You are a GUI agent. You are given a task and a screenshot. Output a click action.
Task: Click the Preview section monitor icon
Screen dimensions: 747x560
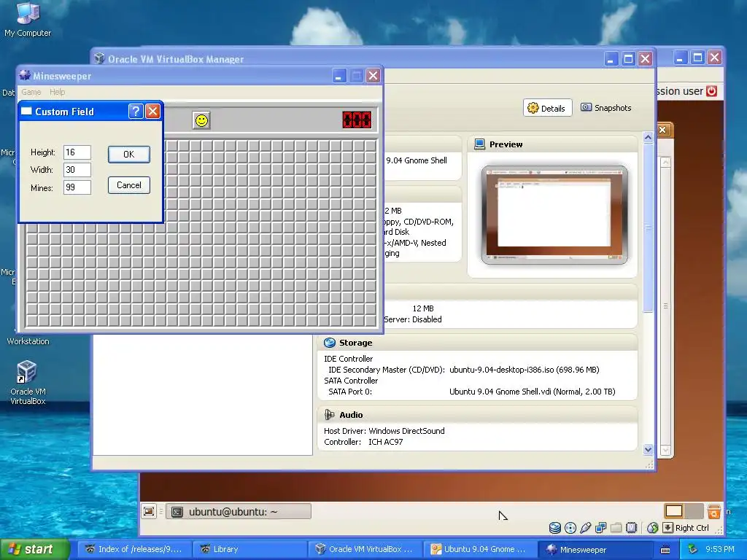[480, 144]
